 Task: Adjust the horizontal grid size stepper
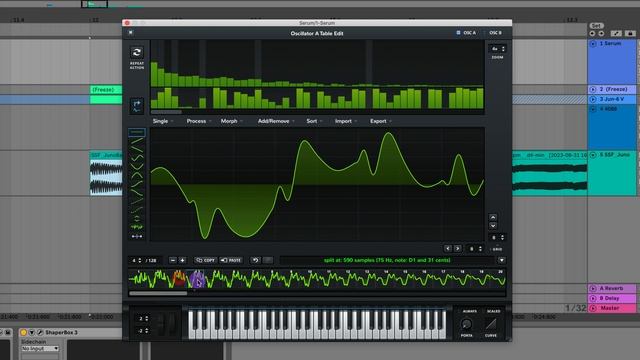pyautogui.click(x=476, y=249)
